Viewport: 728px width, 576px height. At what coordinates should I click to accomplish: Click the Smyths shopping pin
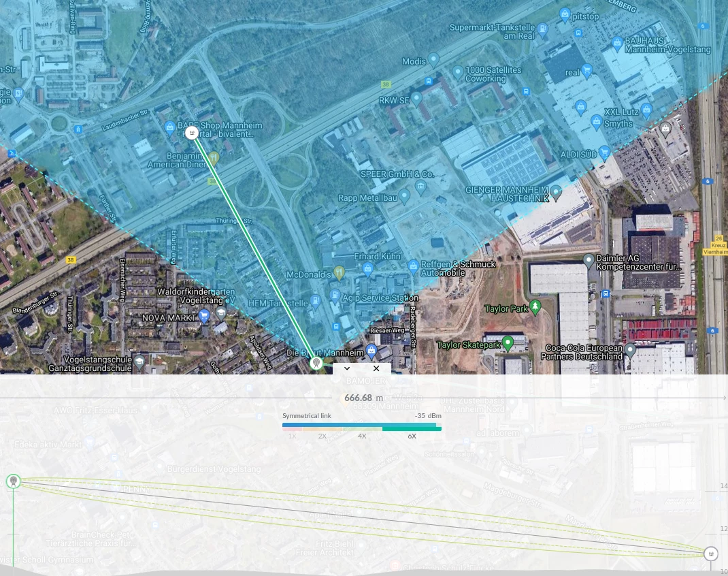pos(597,122)
